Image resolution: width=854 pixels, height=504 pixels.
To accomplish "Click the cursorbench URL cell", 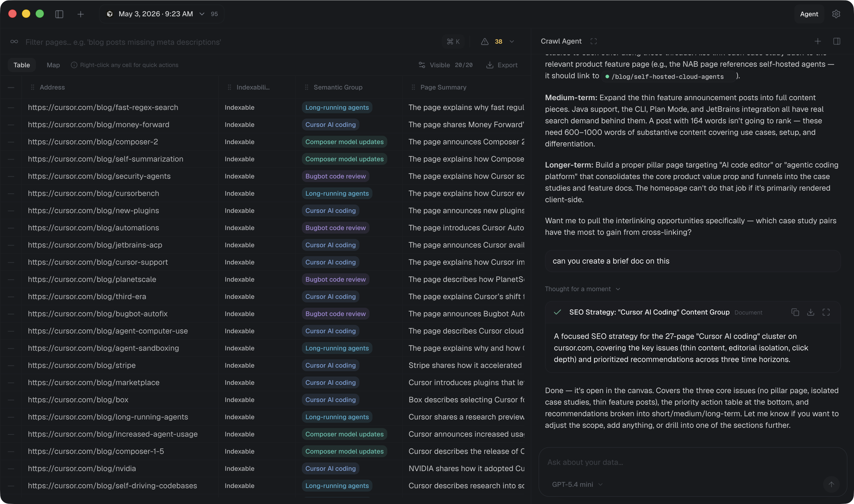I will (93, 193).
